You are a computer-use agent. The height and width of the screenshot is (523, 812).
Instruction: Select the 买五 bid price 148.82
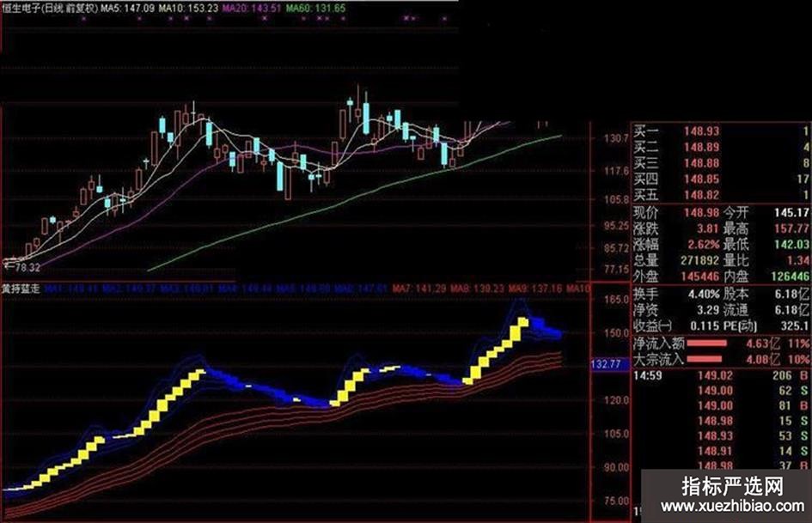point(701,195)
